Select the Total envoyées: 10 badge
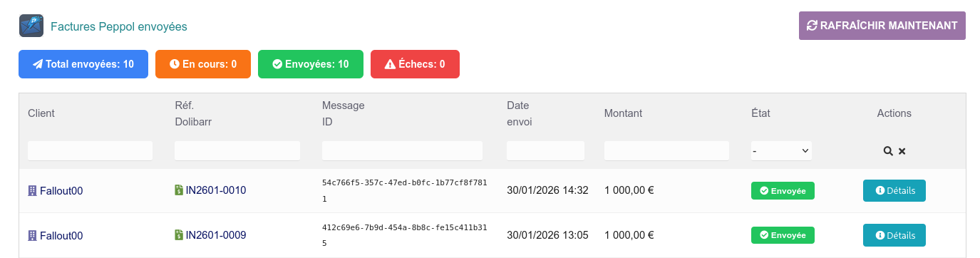Viewport: 980px width, 258px height. click(83, 64)
